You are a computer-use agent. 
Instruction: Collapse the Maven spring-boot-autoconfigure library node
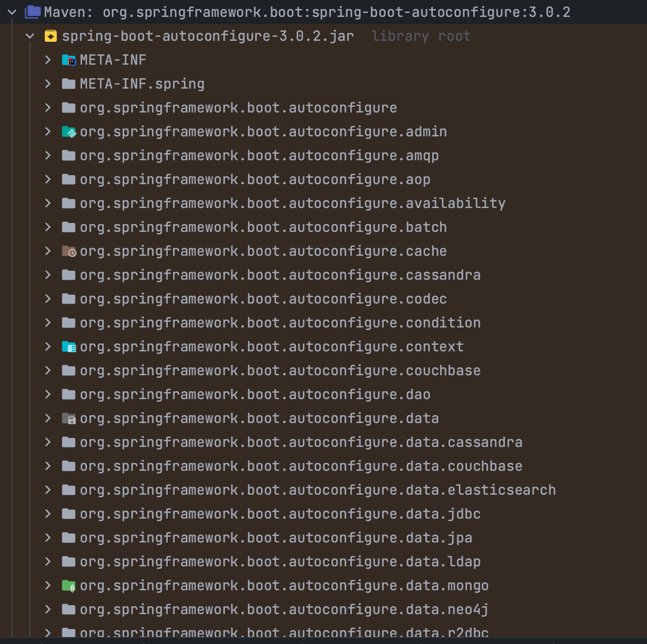pos(12,12)
